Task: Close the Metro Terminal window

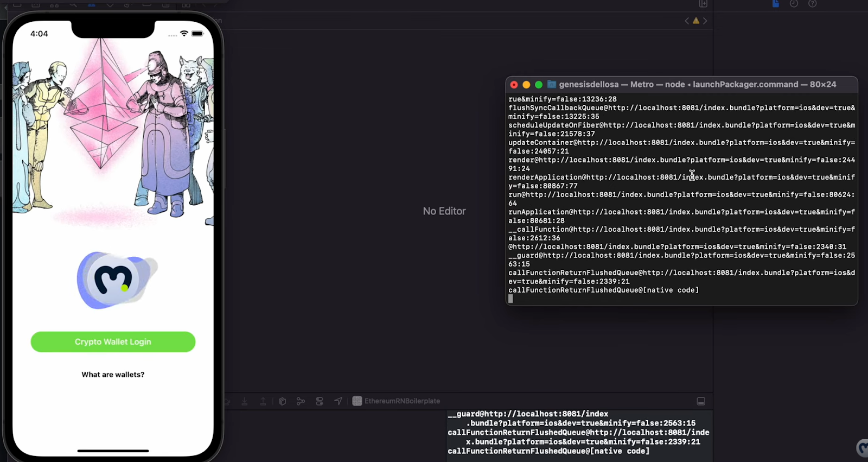Action: [514, 85]
